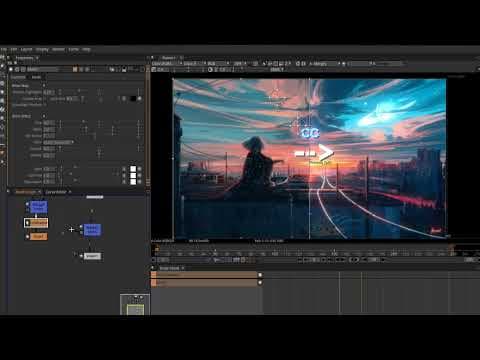Open the Controls tab in node settings
This screenshot has width=480, height=360.
[18, 77]
